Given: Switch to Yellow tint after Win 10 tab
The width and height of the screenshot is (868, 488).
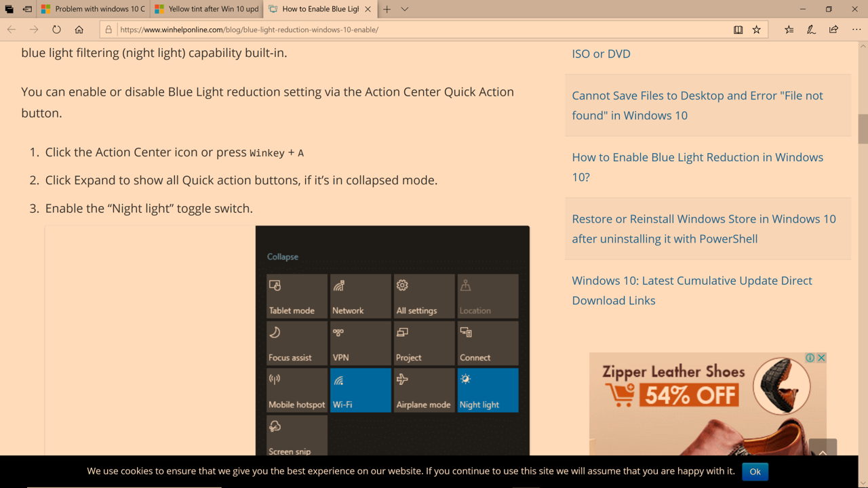Looking at the screenshot, I should [207, 9].
